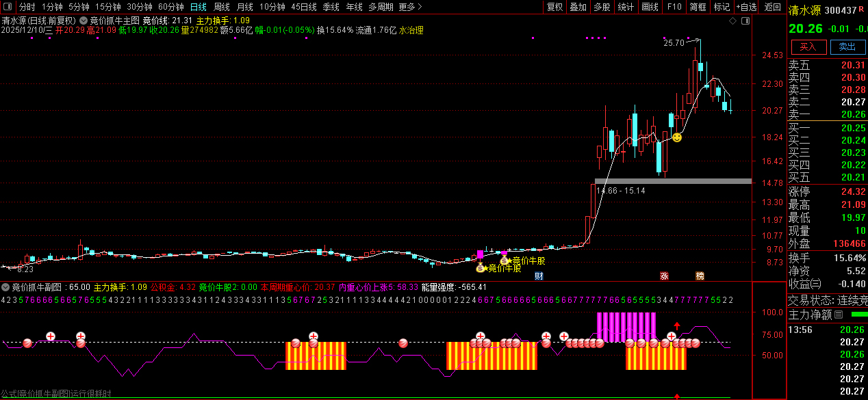The width and height of the screenshot is (868, 400).
Task: Open the 多股 multi-stock view
Action: (x=602, y=7)
